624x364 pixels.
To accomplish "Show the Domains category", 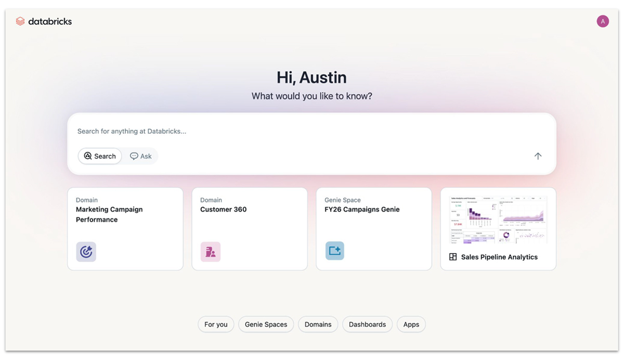I will click(318, 324).
